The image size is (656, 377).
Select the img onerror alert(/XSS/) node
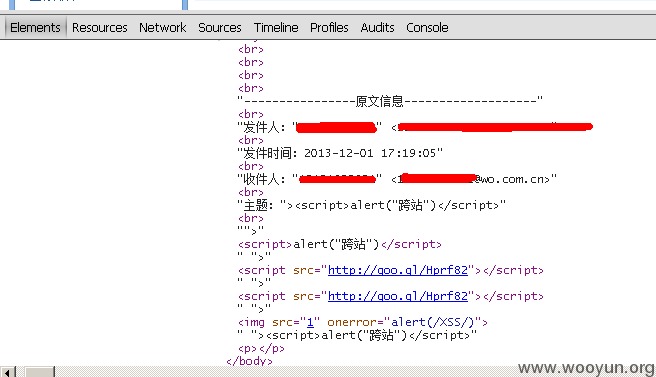pos(363,322)
